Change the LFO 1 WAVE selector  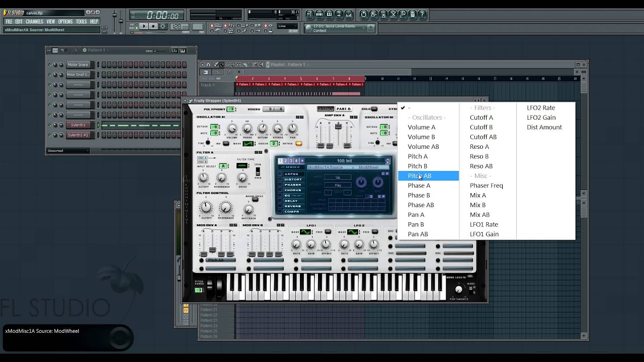pos(305,232)
